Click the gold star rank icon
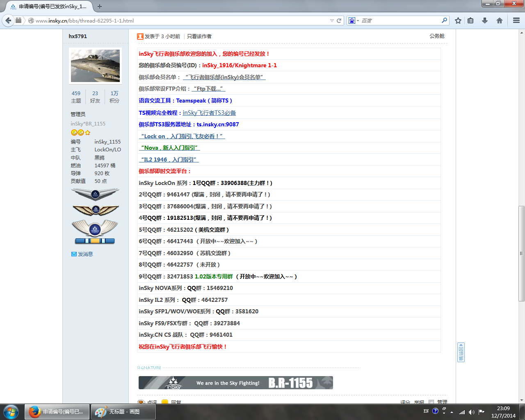The image size is (525, 420). pyautogui.click(x=87, y=132)
